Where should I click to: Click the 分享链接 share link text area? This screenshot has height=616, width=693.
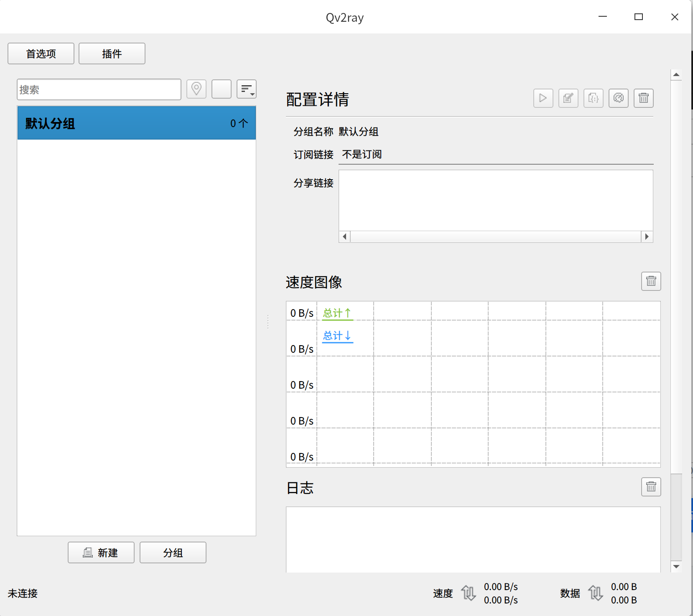tap(496, 200)
